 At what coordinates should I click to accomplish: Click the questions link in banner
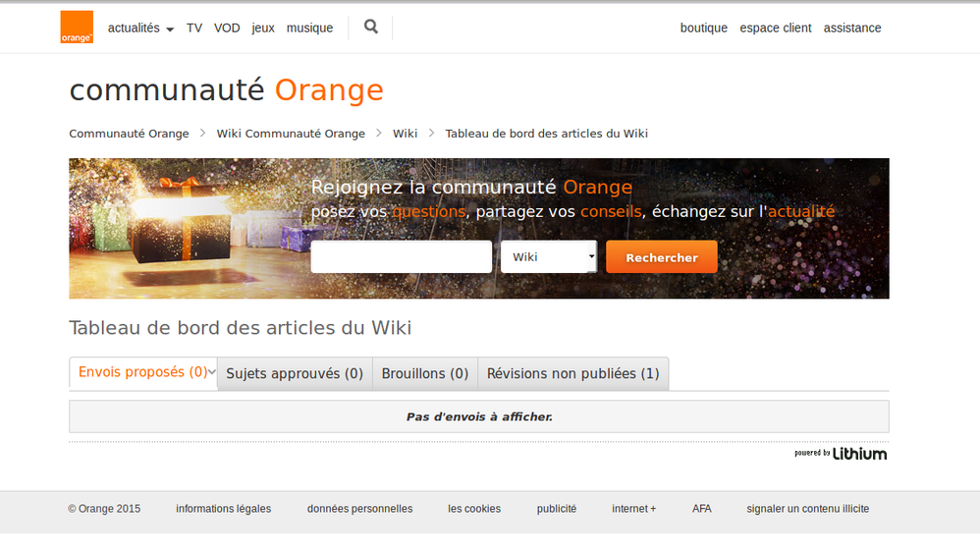tap(429, 212)
